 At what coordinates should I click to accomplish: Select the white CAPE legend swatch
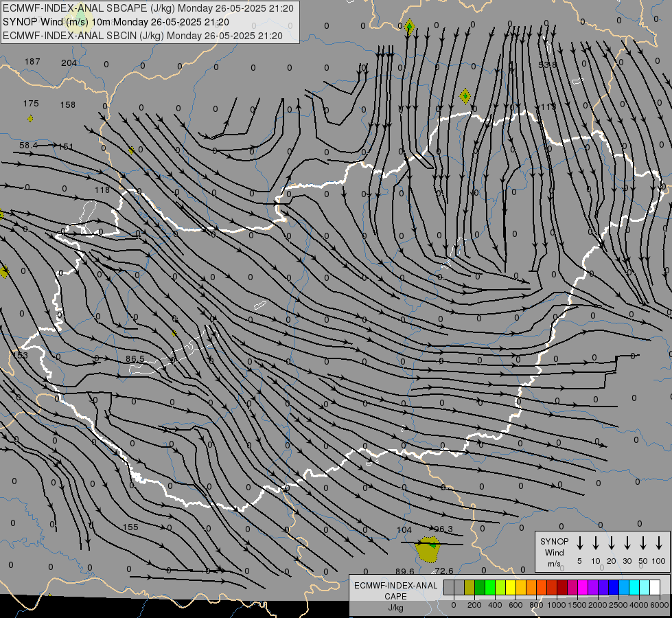point(655,587)
